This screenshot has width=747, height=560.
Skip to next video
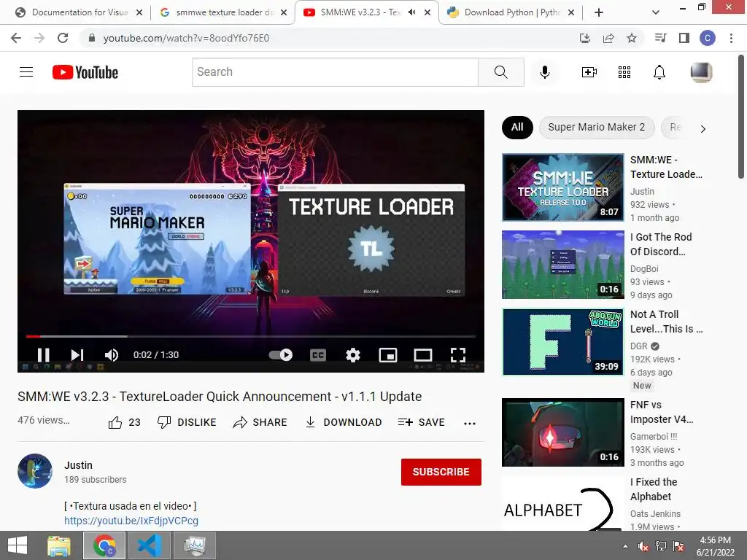[77, 355]
